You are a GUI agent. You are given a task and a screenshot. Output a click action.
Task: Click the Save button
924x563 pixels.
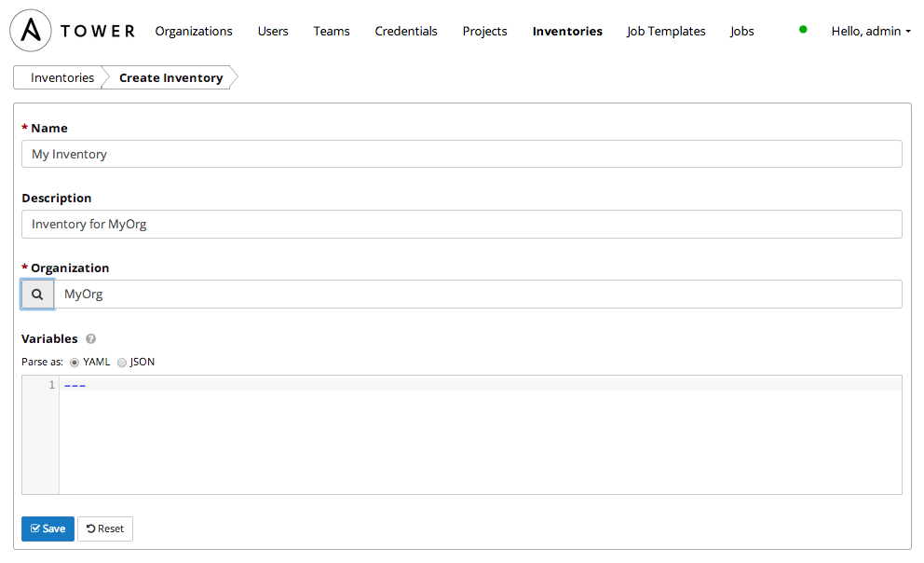click(48, 529)
